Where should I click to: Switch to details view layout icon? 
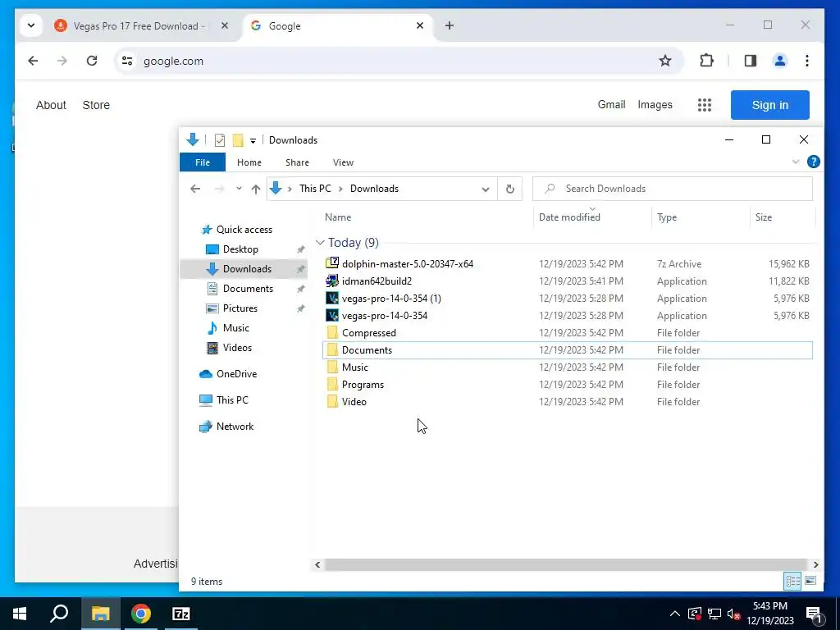point(793,581)
